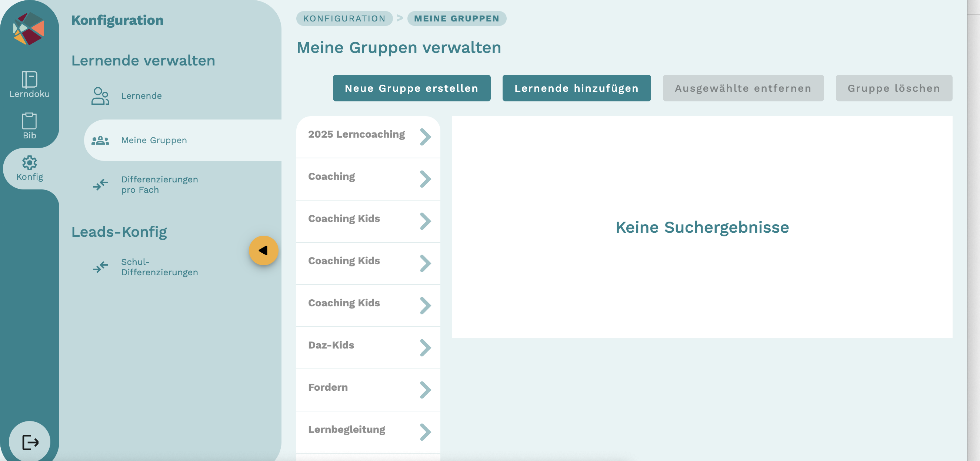
Task: Open the Coaching group details
Action: click(x=426, y=179)
